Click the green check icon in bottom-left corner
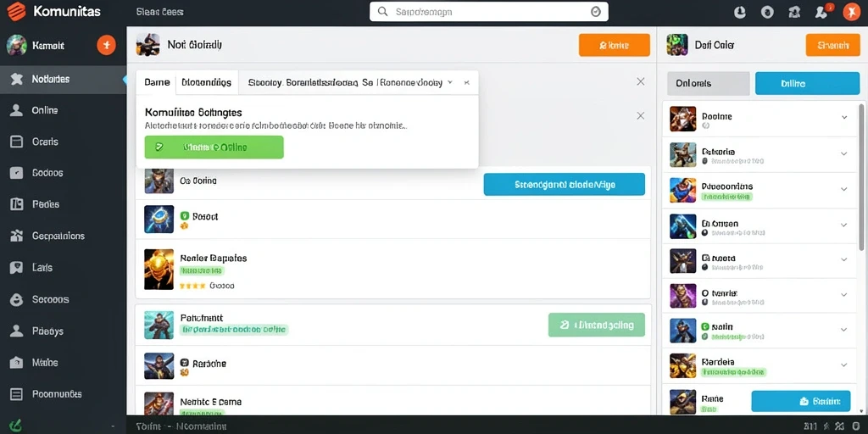 coord(16,426)
